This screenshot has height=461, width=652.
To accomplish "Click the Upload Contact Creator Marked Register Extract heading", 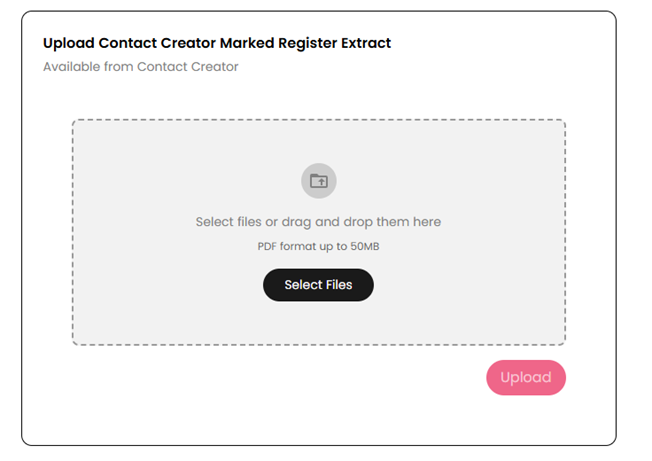I will [216, 43].
